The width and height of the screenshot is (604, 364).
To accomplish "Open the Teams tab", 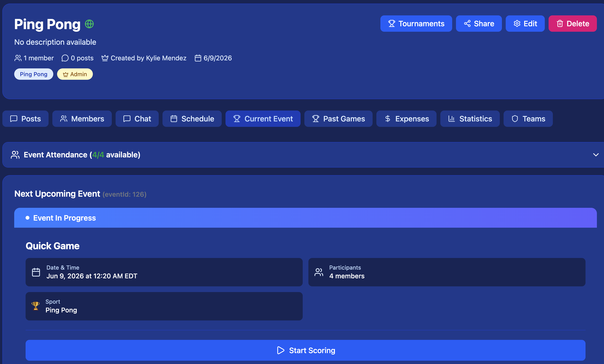I will [528, 119].
